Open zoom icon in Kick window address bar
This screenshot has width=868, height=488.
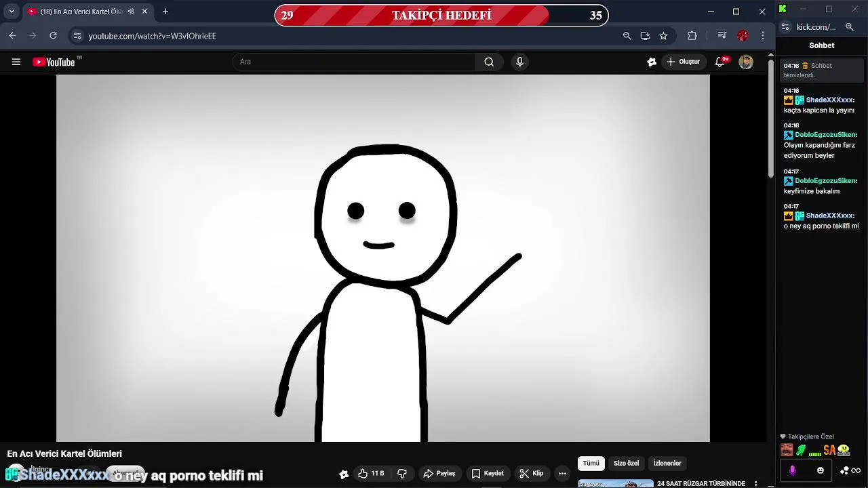pyautogui.click(x=849, y=27)
